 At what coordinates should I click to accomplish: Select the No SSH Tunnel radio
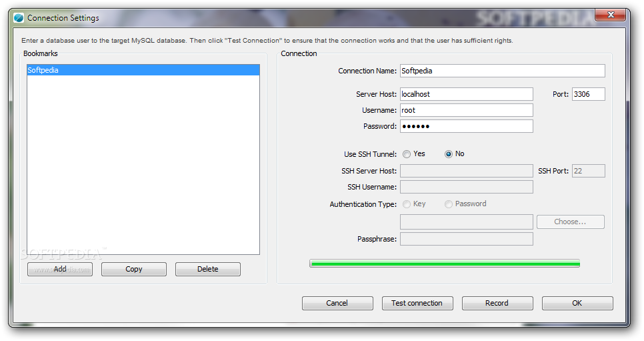pos(449,154)
